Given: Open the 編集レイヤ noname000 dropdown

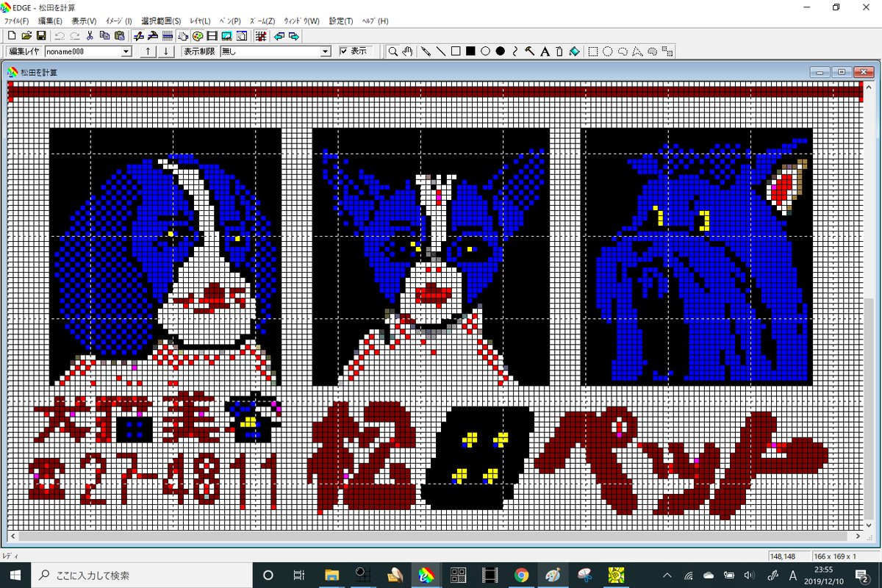Looking at the screenshot, I should click(124, 51).
